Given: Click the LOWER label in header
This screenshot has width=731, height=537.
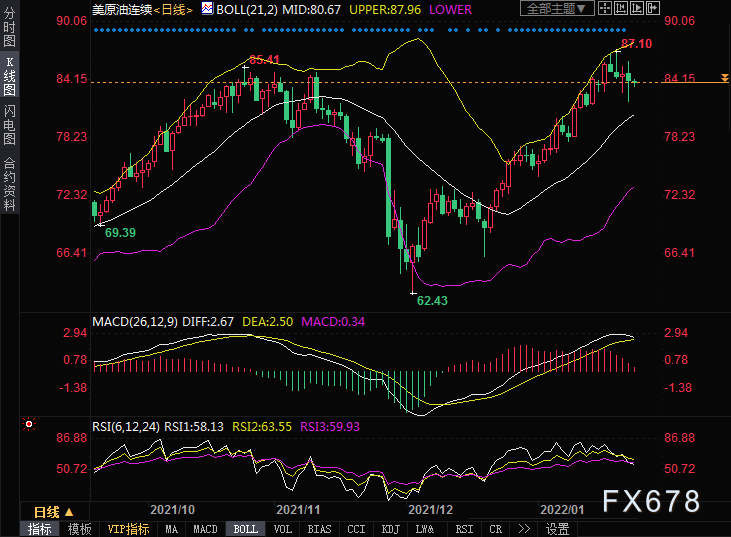Looking at the screenshot, I should pyautogui.click(x=450, y=10).
